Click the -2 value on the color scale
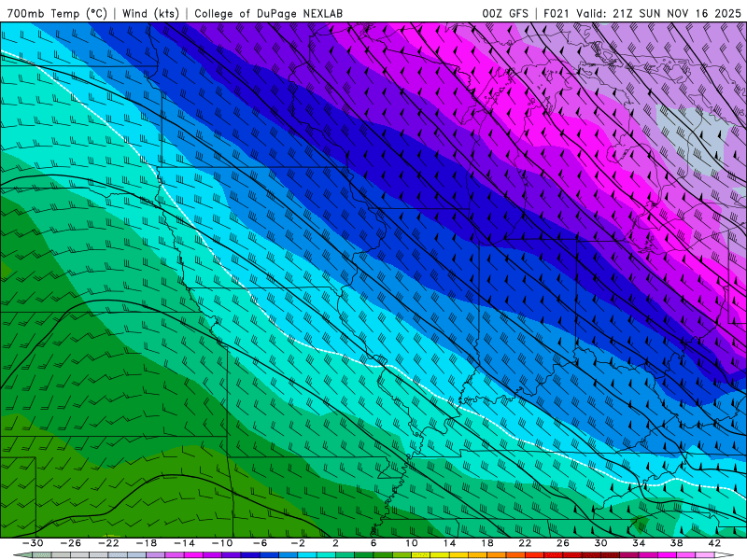Screen dimensions: 747x560 pyautogui.click(x=298, y=543)
